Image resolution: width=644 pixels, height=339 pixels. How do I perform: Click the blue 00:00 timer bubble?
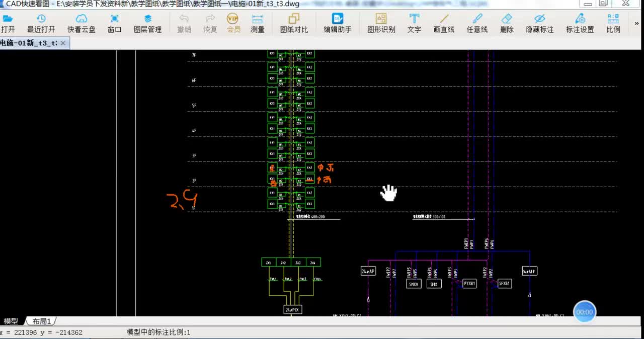tap(585, 312)
